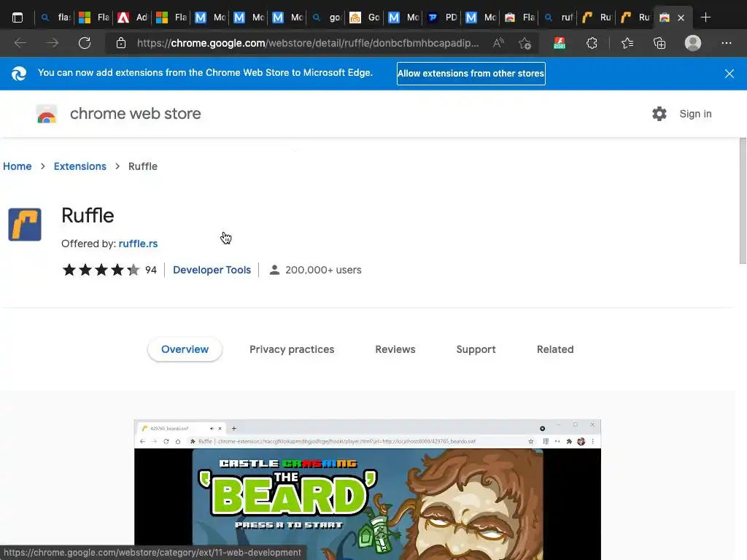Go to the Extensions breadcrumb
The width and height of the screenshot is (747, 560).
(x=80, y=166)
